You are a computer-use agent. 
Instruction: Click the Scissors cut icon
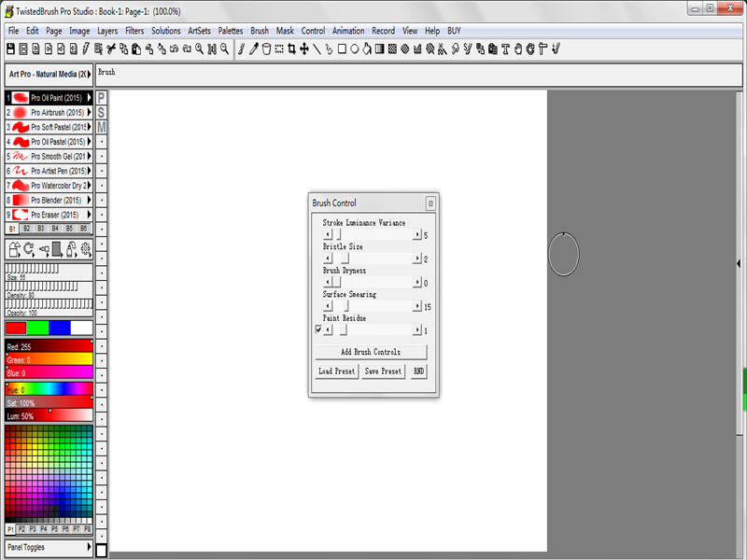click(x=111, y=49)
